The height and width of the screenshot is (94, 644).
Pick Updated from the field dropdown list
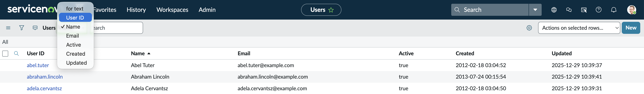[x=76, y=63]
